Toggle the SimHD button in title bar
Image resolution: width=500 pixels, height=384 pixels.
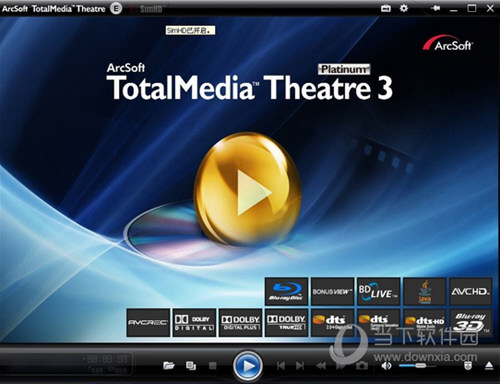[x=147, y=9]
